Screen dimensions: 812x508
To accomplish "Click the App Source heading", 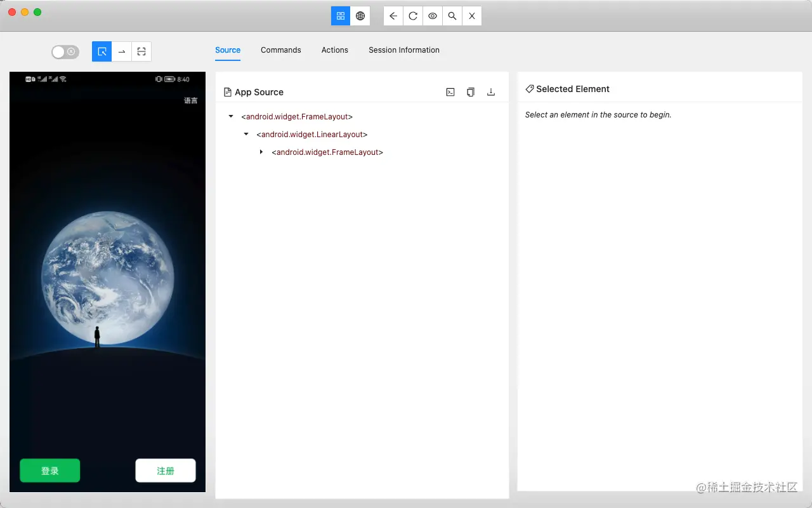I will point(259,92).
